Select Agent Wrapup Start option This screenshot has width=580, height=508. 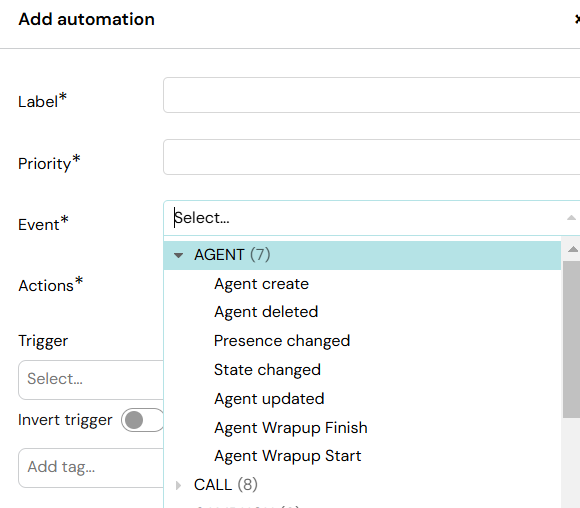click(x=288, y=456)
